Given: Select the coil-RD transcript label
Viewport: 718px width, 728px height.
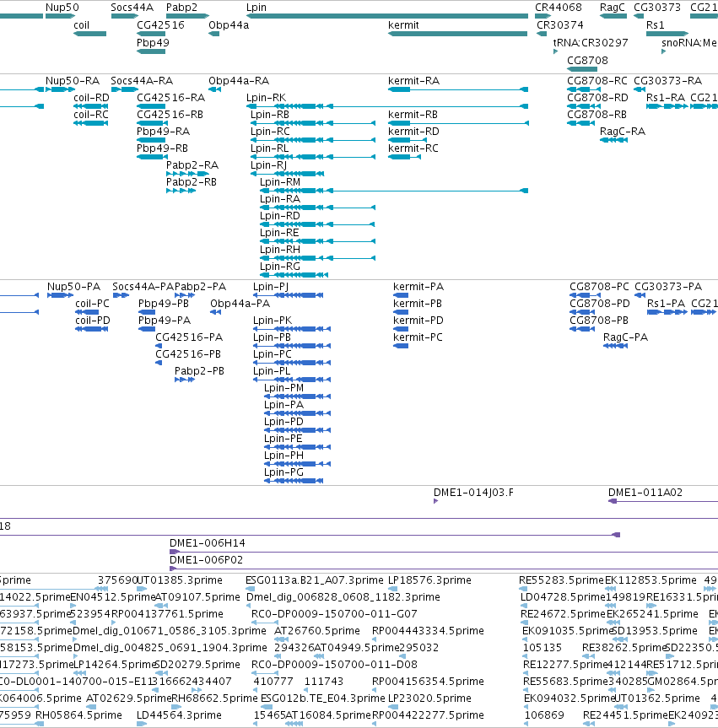Looking at the screenshot, I should (91, 98).
